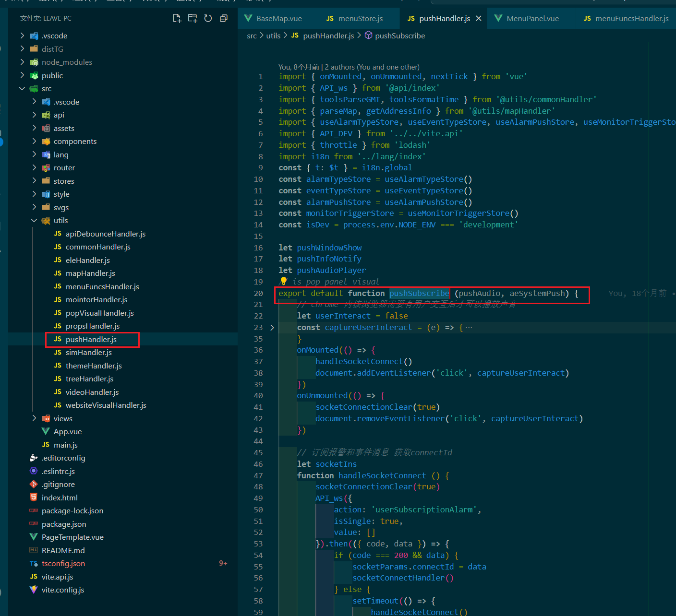
Task: Refresh the file explorer
Action: coord(208,18)
